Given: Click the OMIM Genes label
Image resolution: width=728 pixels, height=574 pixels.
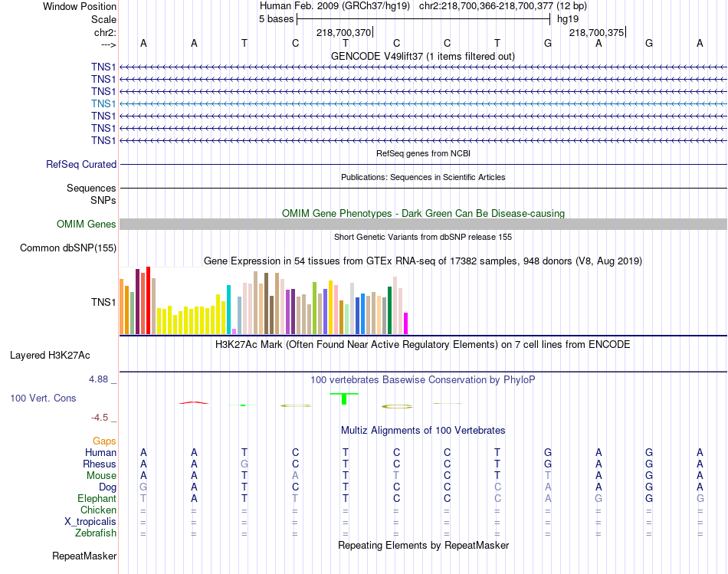Looking at the screenshot, I should click(86, 225).
